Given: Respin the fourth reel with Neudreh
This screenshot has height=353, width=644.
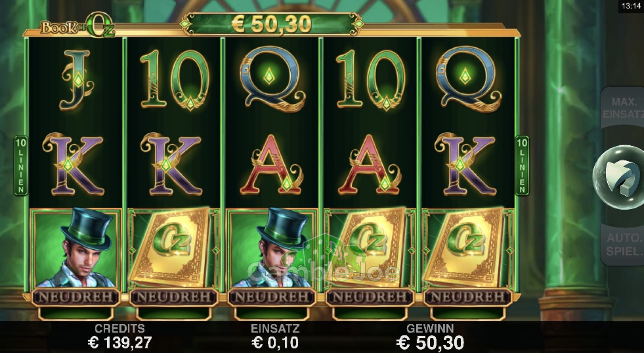Looking at the screenshot, I should [x=370, y=297].
